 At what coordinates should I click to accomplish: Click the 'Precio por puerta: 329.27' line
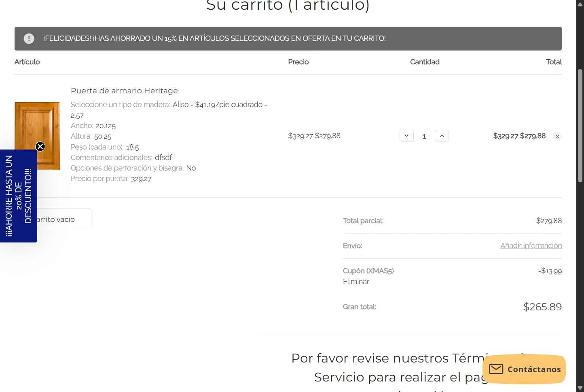click(x=111, y=179)
